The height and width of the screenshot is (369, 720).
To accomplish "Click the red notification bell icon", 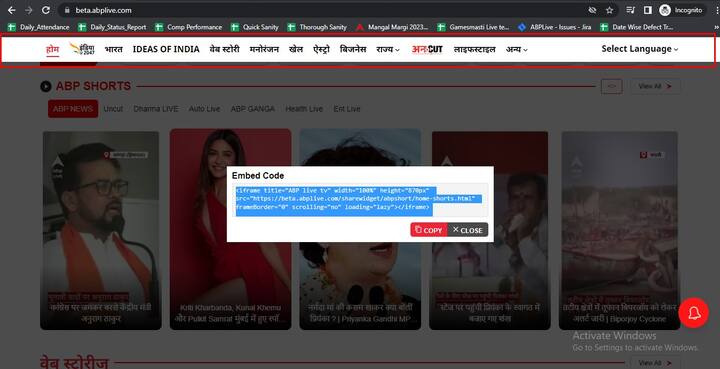I will coord(693,313).
